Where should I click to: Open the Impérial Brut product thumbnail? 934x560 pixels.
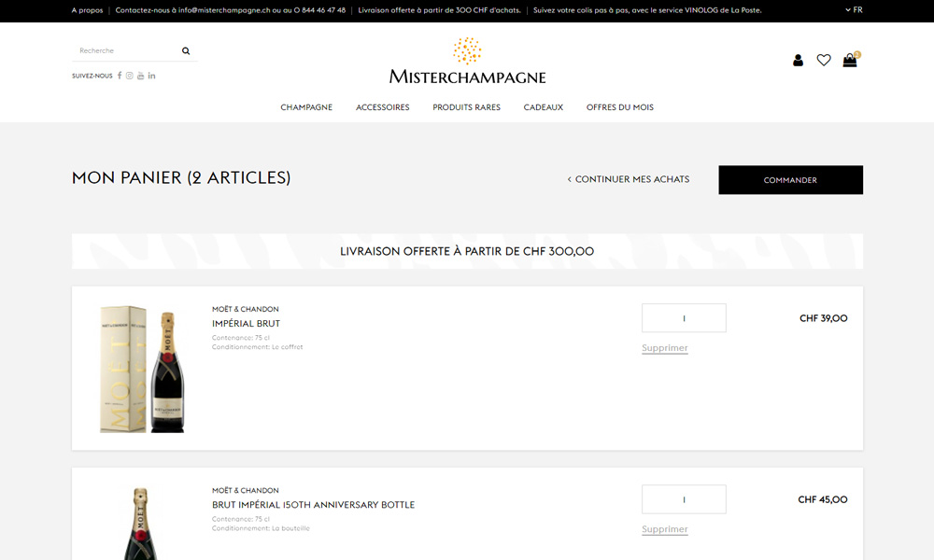click(x=142, y=369)
